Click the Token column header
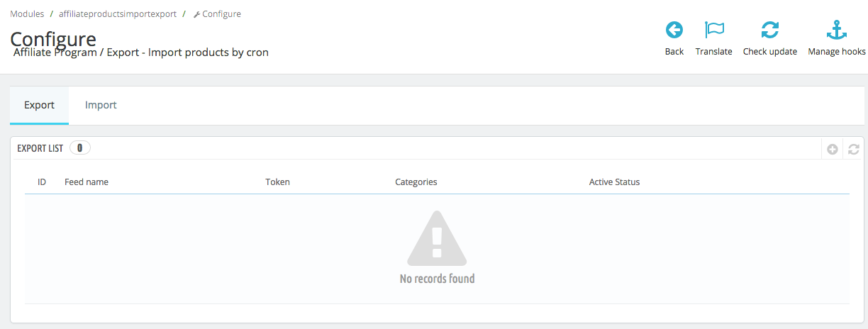This screenshot has width=868, height=329. coord(278,182)
